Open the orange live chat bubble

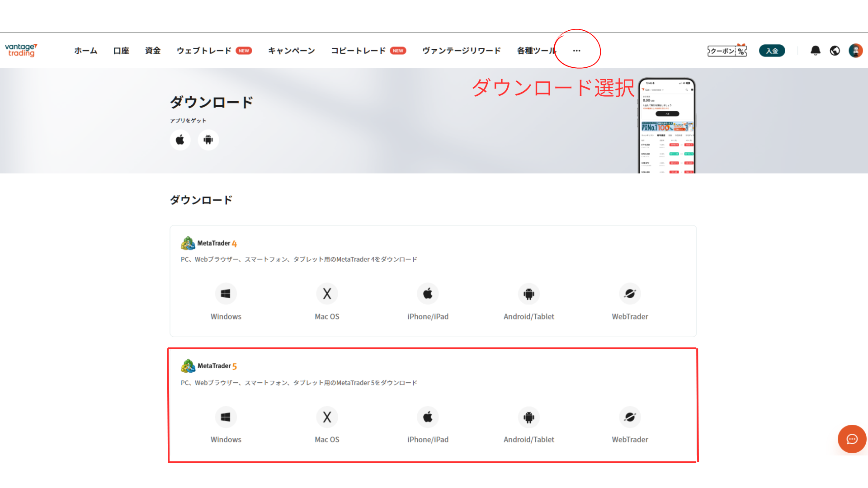coord(852,439)
